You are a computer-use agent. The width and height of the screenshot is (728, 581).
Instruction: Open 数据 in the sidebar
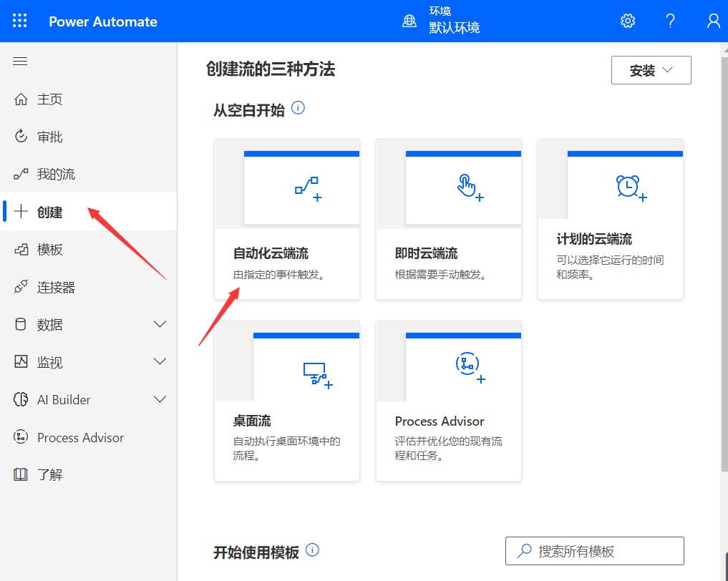[x=88, y=324]
